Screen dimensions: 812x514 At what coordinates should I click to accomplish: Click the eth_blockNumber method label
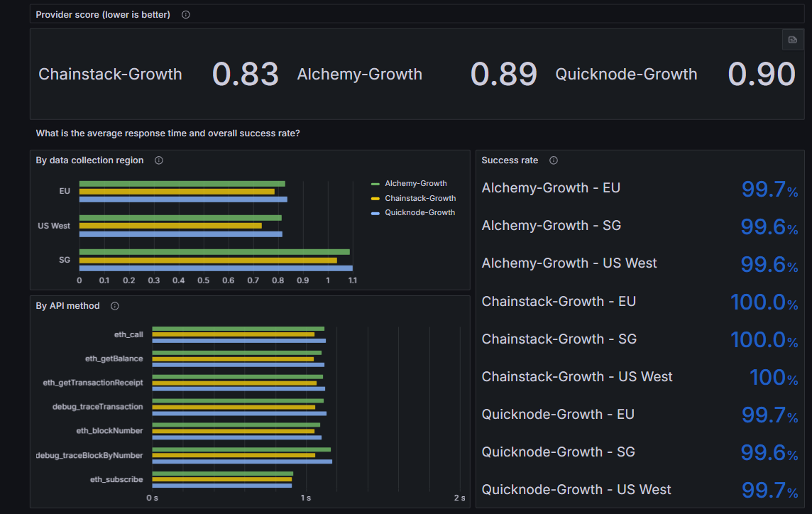point(110,431)
